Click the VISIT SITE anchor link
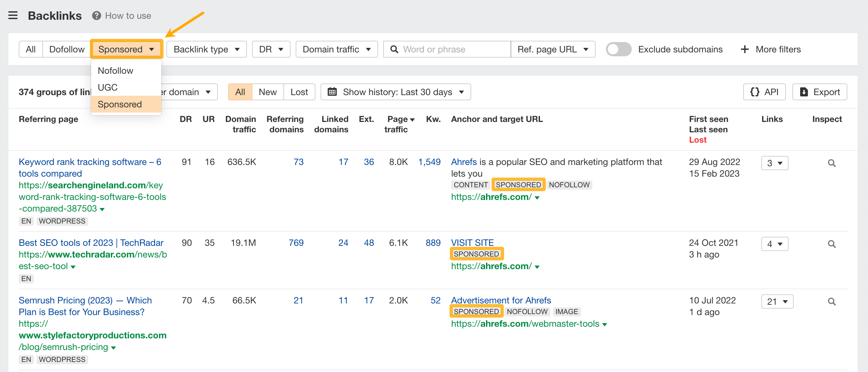Image resolution: width=868 pixels, height=372 pixels. tap(472, 243)
